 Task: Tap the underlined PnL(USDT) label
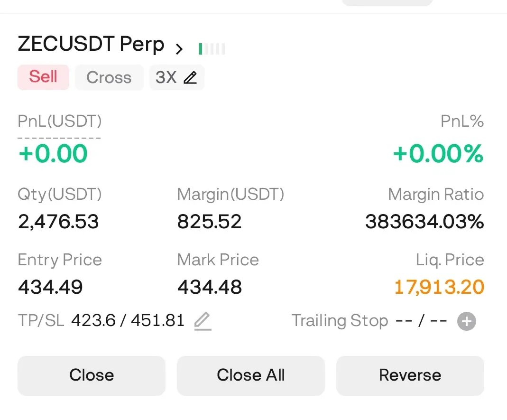[x=59, y=121]
